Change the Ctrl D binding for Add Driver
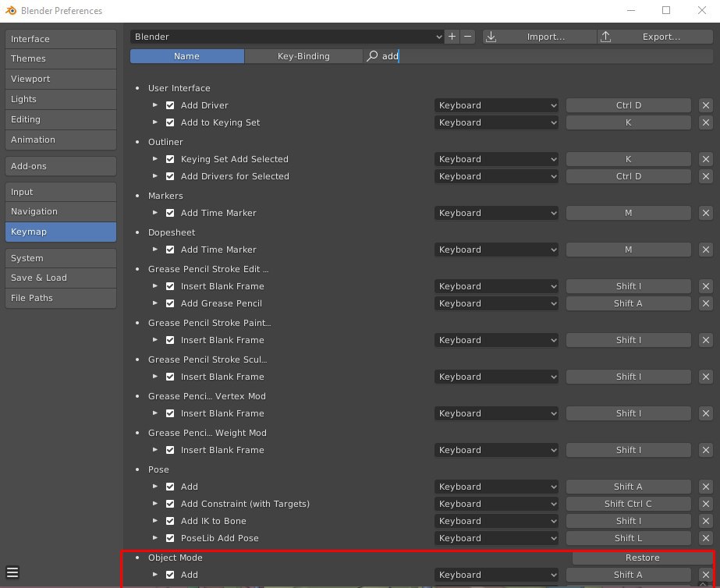 point(628,105)
